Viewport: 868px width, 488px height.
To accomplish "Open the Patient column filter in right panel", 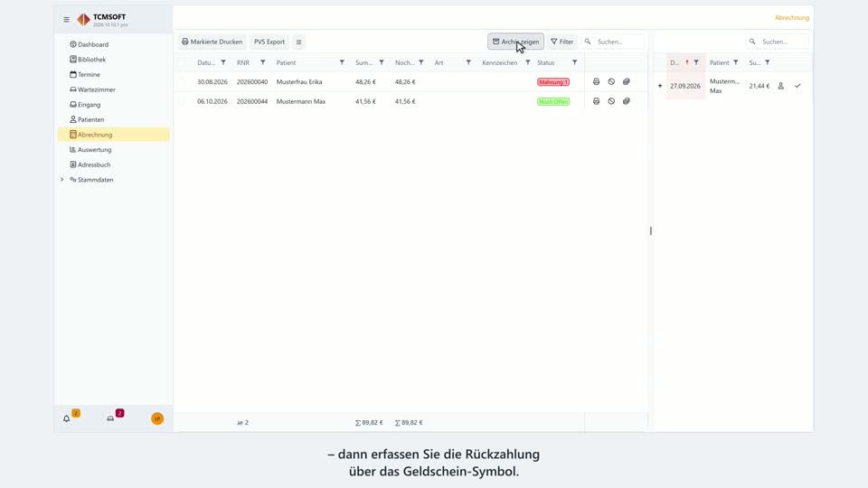I will tap(736, 62).
